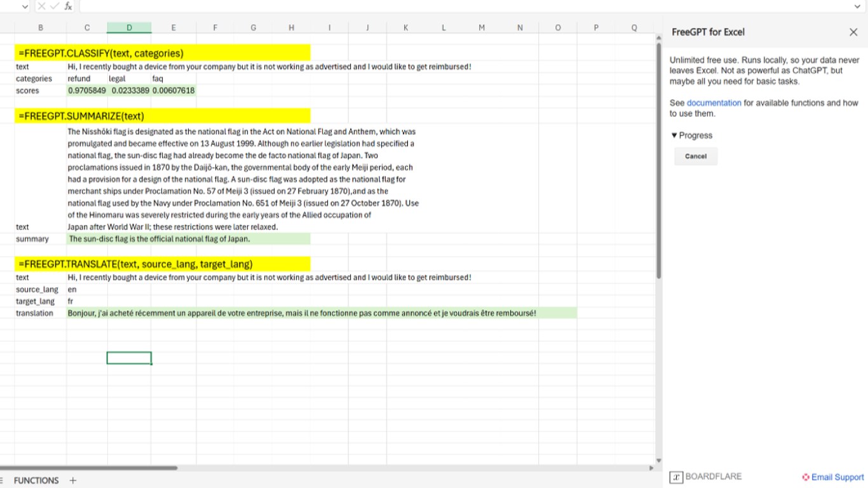The width and height of the screenshot is (868, 488).
Task: Select the 'source_lang' label cell
Action: [x=41, y=289]
